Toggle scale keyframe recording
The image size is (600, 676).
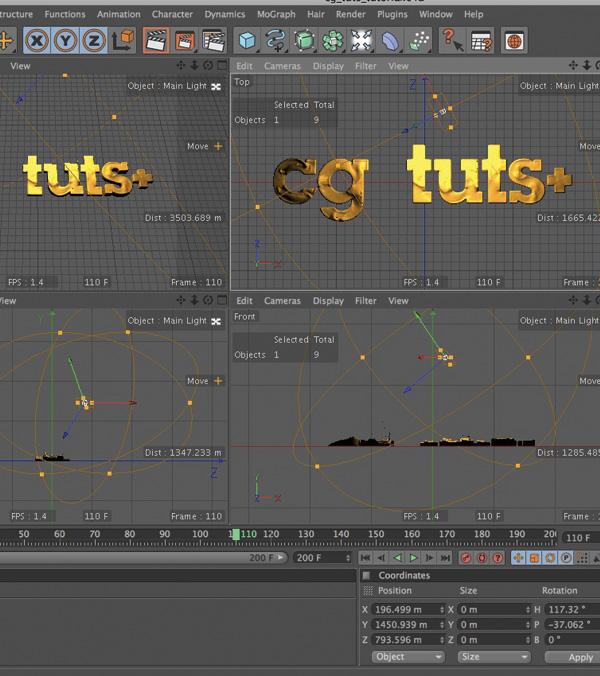(534, 558)
